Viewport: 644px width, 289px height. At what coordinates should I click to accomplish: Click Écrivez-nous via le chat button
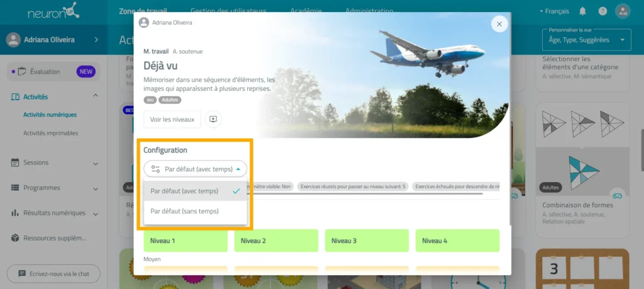[53, 274]
